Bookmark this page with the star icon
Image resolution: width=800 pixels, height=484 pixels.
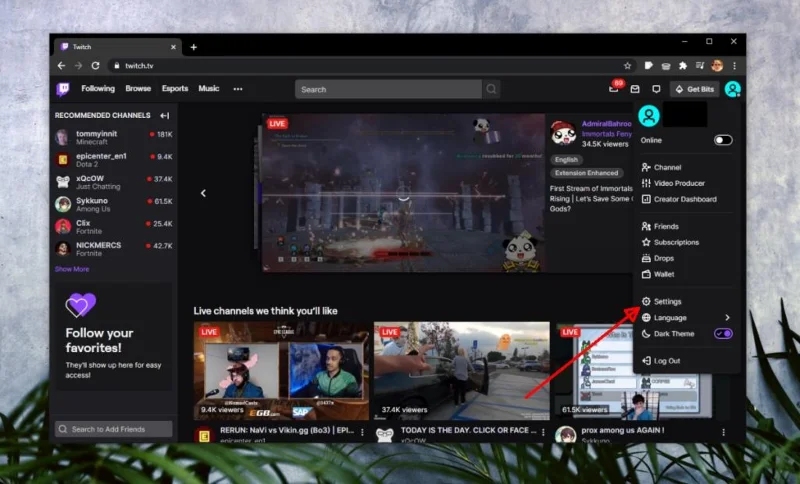[x=628, y=66]
